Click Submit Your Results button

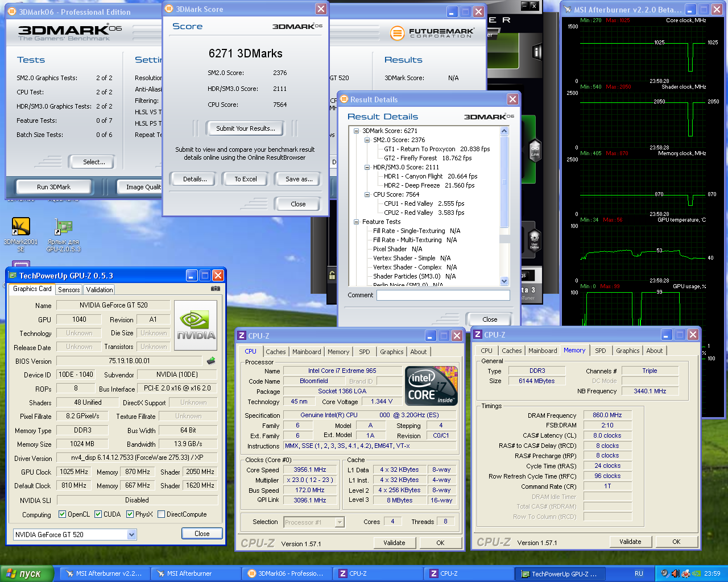[x=246, y=128]
